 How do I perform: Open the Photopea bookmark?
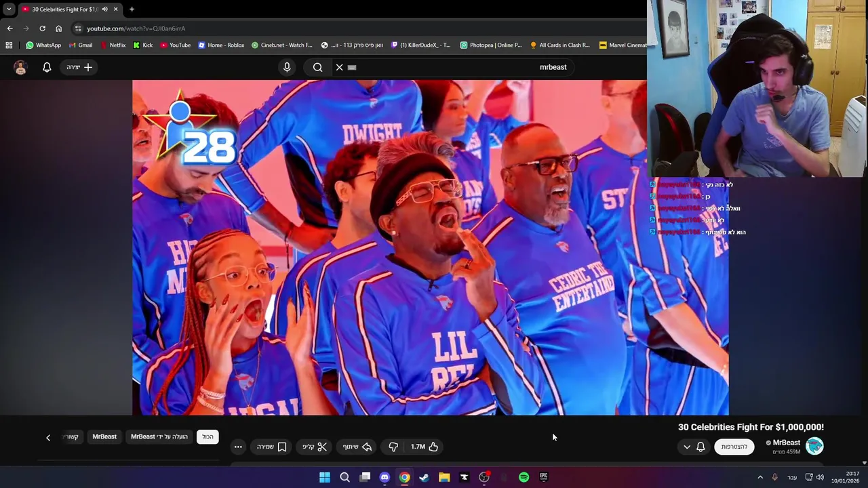click(491, 45)
